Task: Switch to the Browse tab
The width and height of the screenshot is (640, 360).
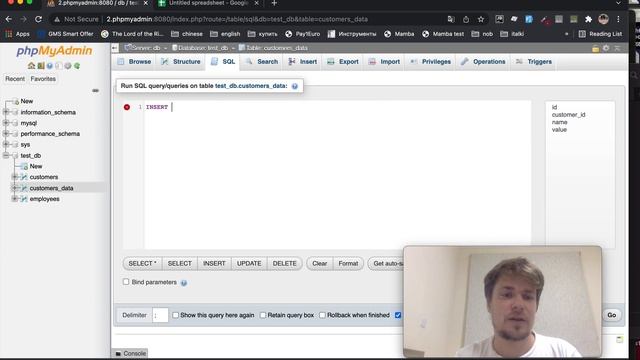Action: [134, 62]
